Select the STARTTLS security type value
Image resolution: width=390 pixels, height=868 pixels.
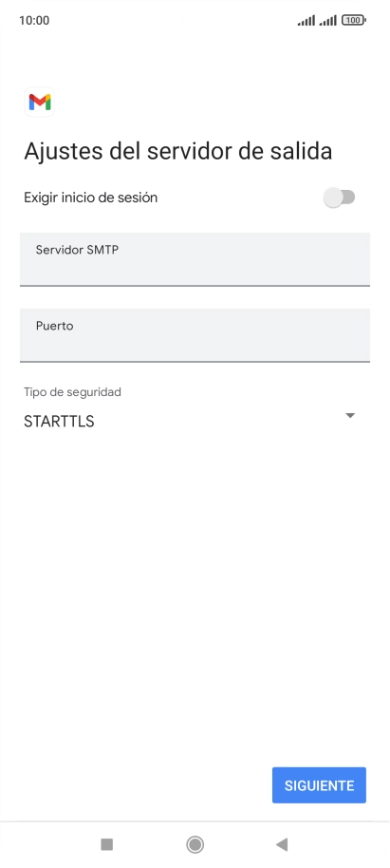59,422
